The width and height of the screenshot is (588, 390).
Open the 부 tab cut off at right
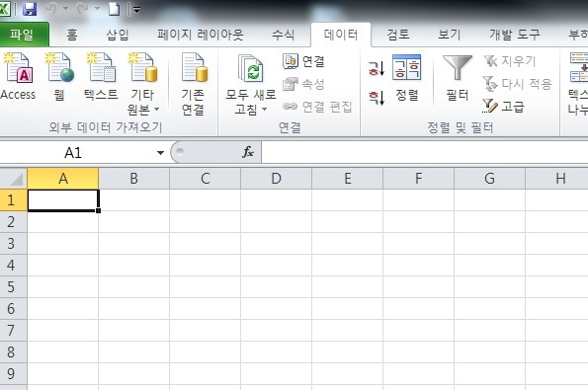578,35
